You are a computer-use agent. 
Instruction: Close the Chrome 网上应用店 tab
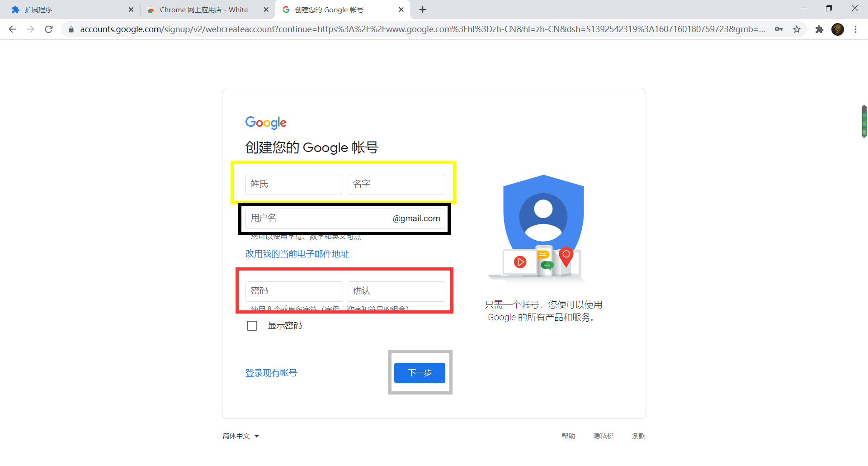(x=266, y=10)
